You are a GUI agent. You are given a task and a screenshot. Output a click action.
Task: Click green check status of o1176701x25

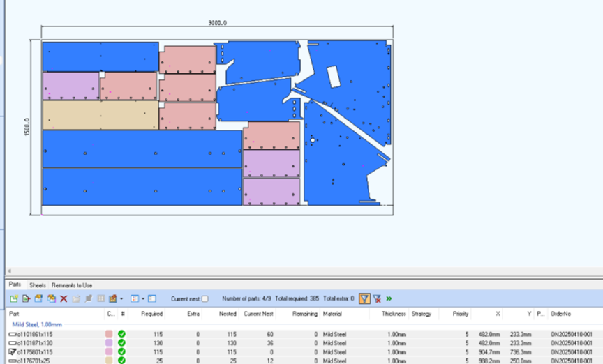click(121, 361)
